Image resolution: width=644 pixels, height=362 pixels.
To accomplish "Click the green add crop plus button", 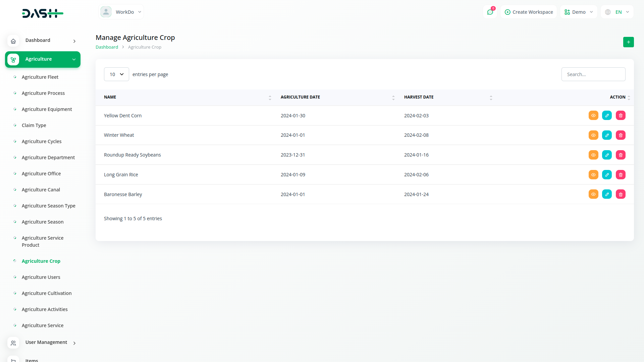I will pyautogui.click(x=628, y=42).
